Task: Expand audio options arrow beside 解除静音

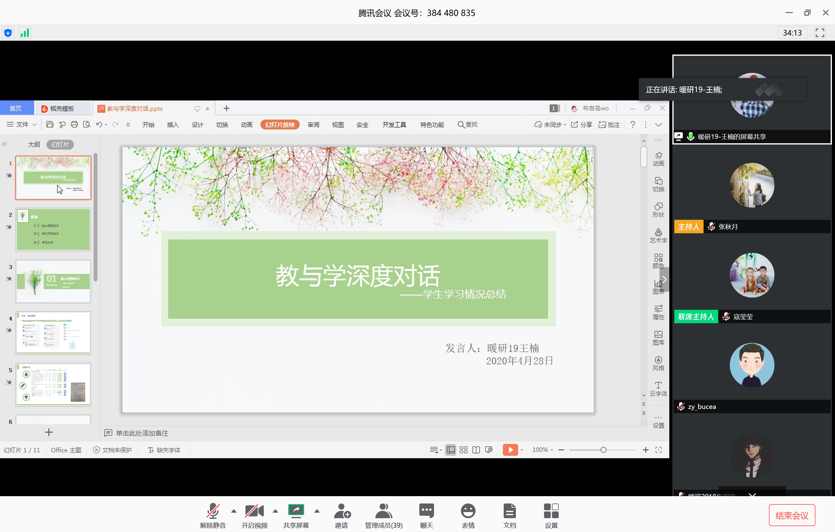Action: [234, 511]
